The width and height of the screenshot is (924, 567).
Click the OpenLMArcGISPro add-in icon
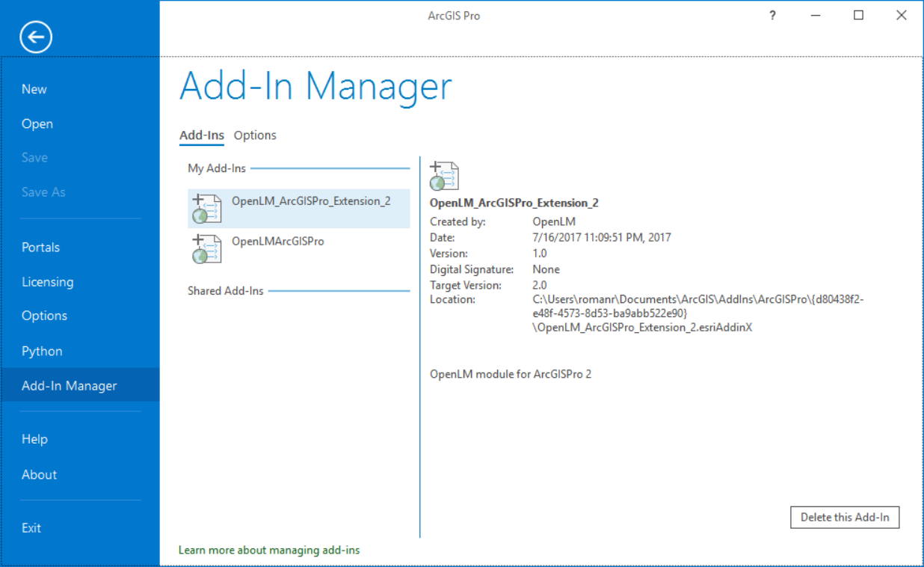click(206, 248)
